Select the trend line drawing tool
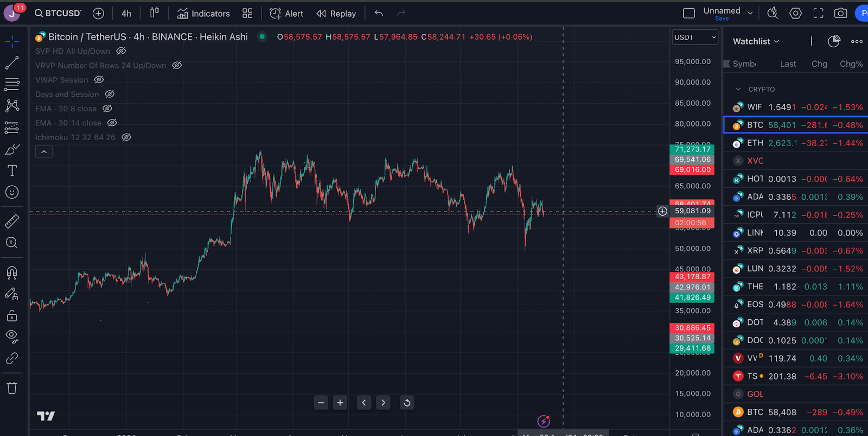 pos(12,63)
